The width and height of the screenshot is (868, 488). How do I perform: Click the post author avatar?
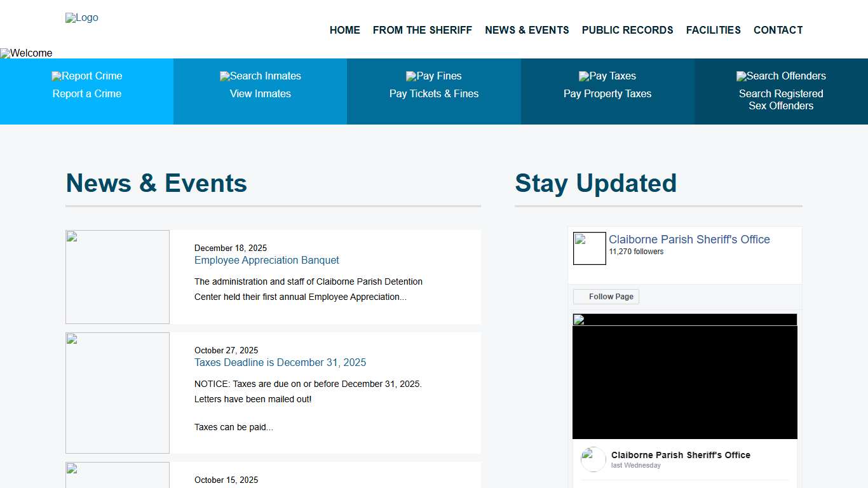pyautogui.click(x=593, y=459)
